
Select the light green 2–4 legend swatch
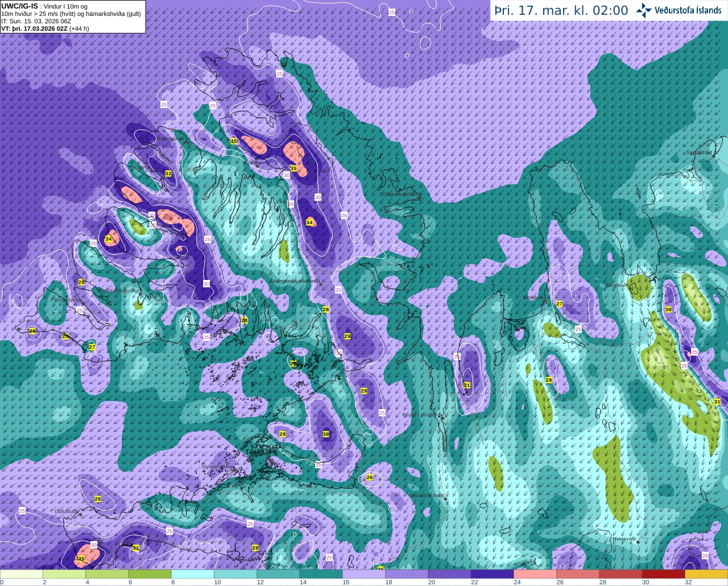click(x=64, y=574)
